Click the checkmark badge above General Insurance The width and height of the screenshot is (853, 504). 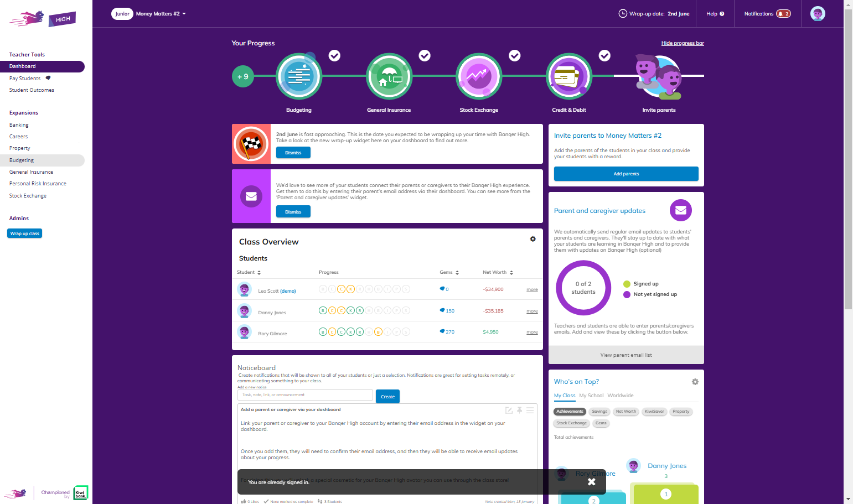(x=425, y=55)
